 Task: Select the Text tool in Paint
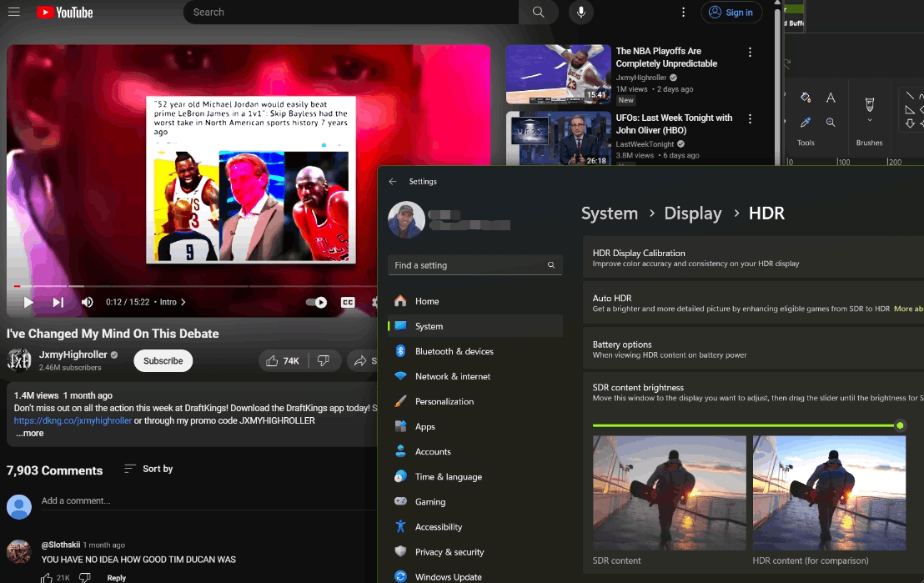831,98
